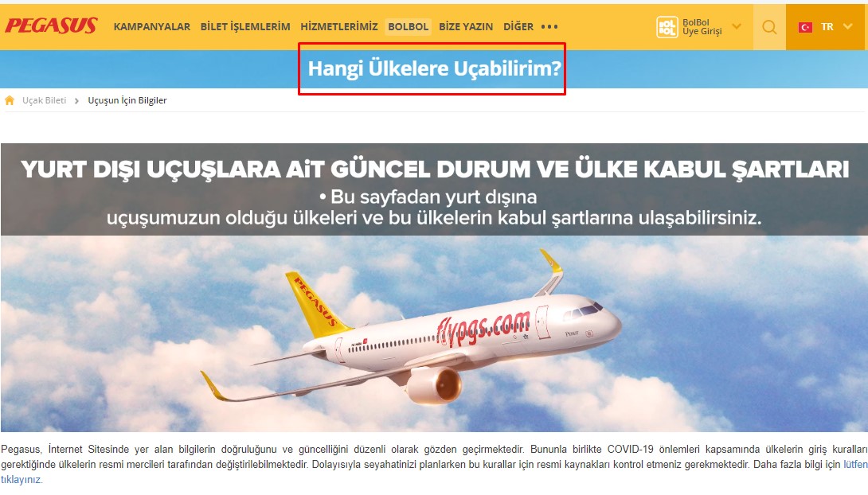Click the Uçak Bileti breadcrumb link

(x=45, y=100)
